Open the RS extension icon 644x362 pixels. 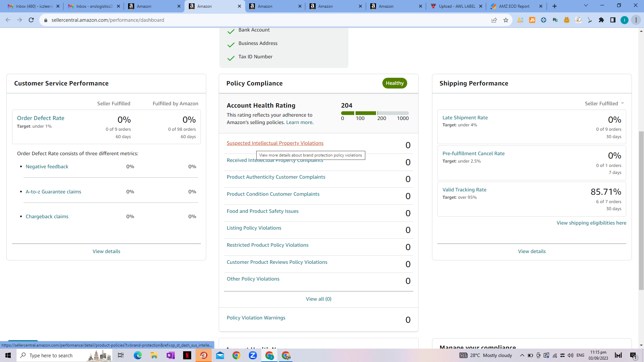[x=555, y=20]
